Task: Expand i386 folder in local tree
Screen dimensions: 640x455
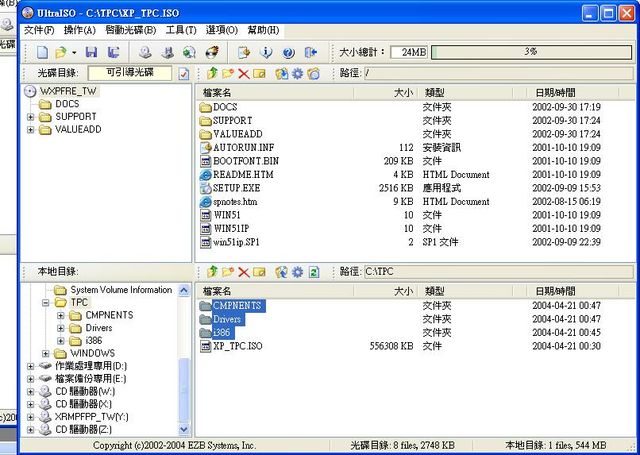Action: [x=61, y=341]
